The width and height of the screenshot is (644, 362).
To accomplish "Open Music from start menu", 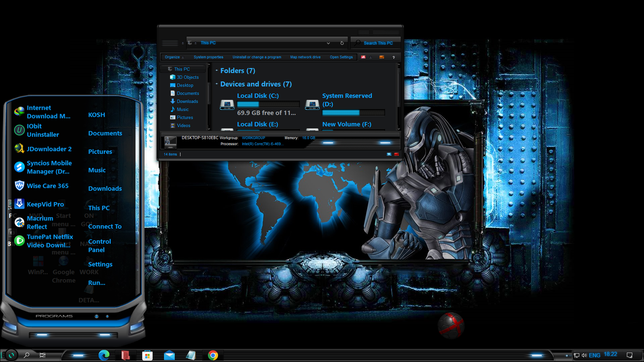I will pyautogui.click(x=97, y=170).
